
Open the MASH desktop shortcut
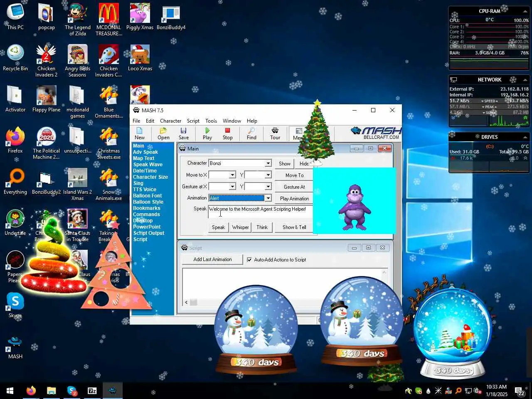point(15,346)
